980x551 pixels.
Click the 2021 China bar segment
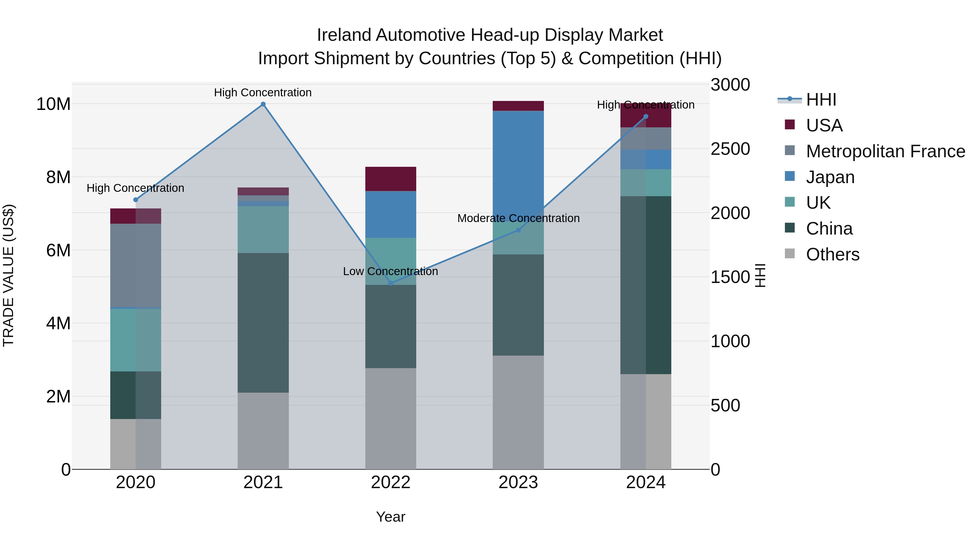click(263, 323)
